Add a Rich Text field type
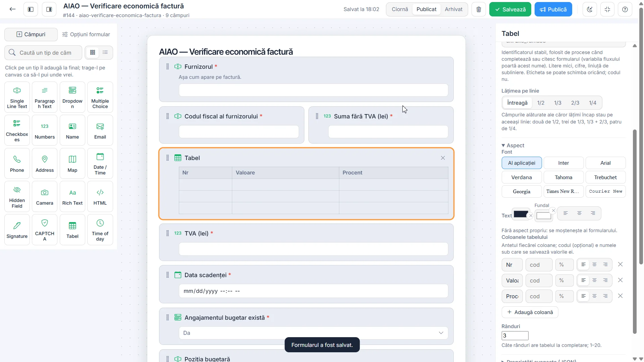Viewport: 644px width, 362px height. click(72, 197)
